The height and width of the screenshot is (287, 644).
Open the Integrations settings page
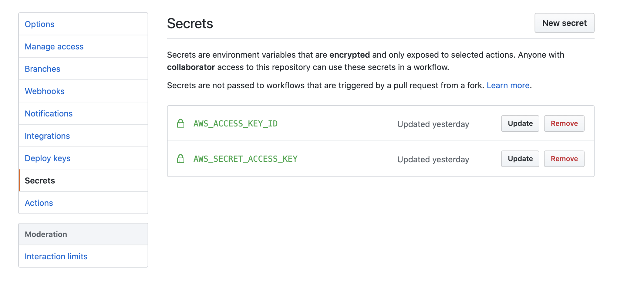point(47,136)
